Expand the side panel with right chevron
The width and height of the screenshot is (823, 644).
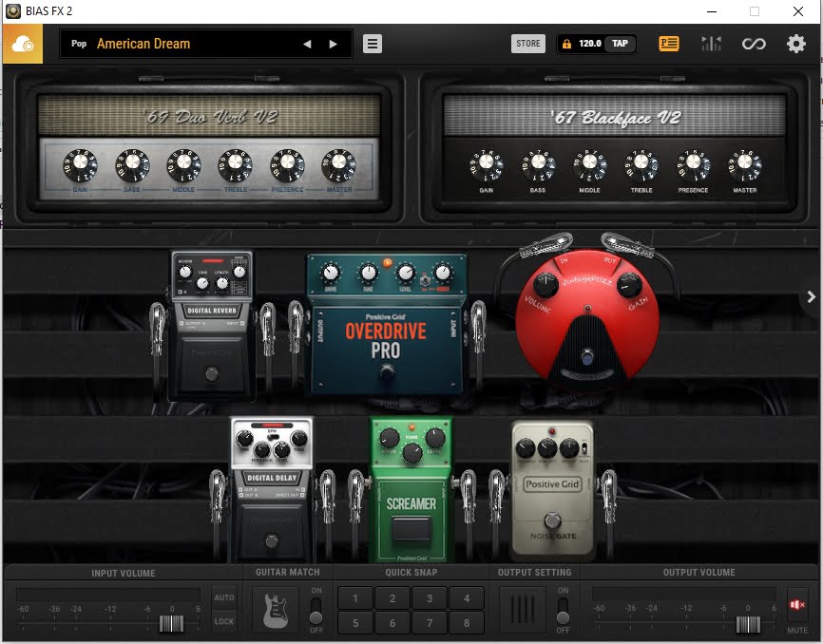811,296
